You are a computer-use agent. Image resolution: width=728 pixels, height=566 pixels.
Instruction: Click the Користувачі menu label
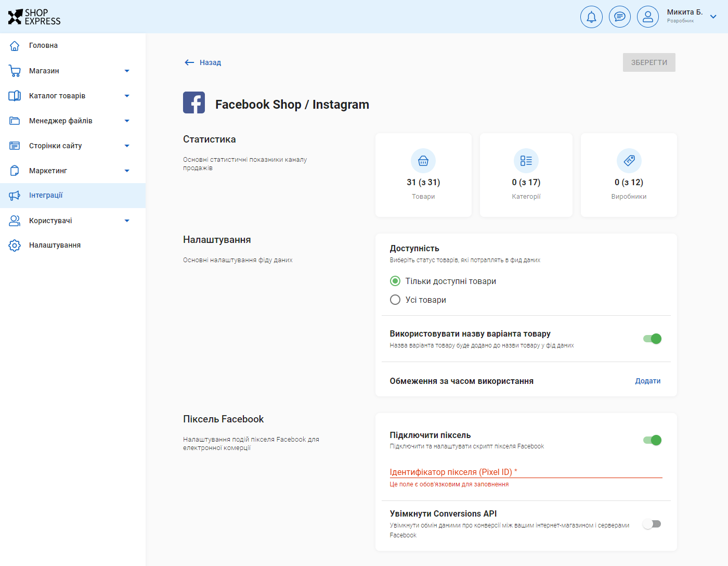[50, 221]
